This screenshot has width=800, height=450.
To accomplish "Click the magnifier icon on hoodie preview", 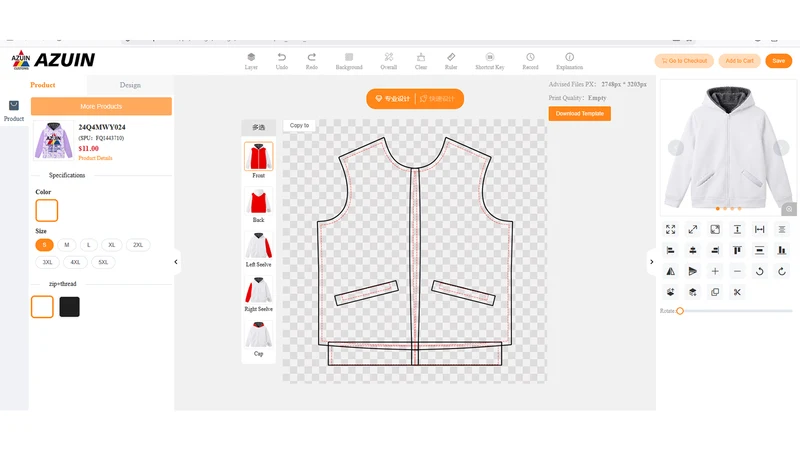I will coord(789,209).
